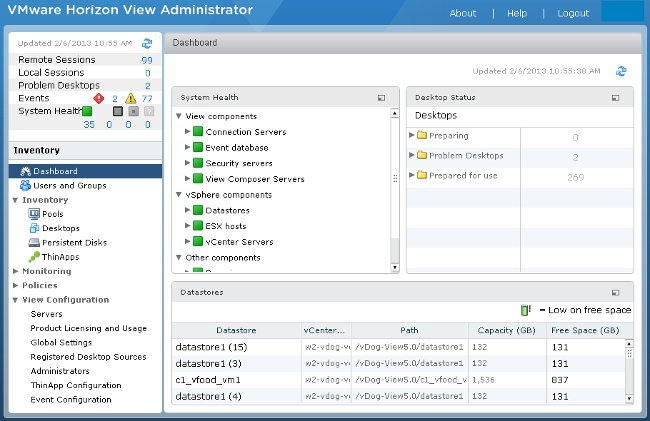
Task: Open Dashboard in the Inventory sidebar
Action: 85,171
